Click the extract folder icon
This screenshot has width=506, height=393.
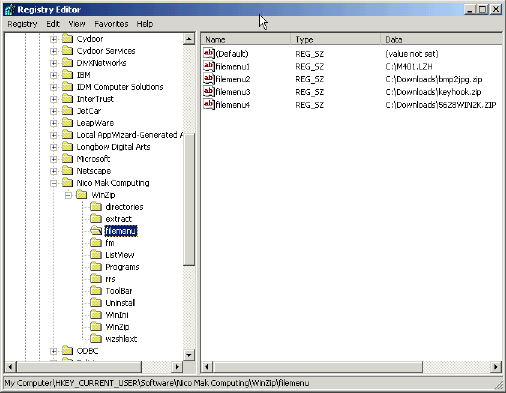click(96, 219)
